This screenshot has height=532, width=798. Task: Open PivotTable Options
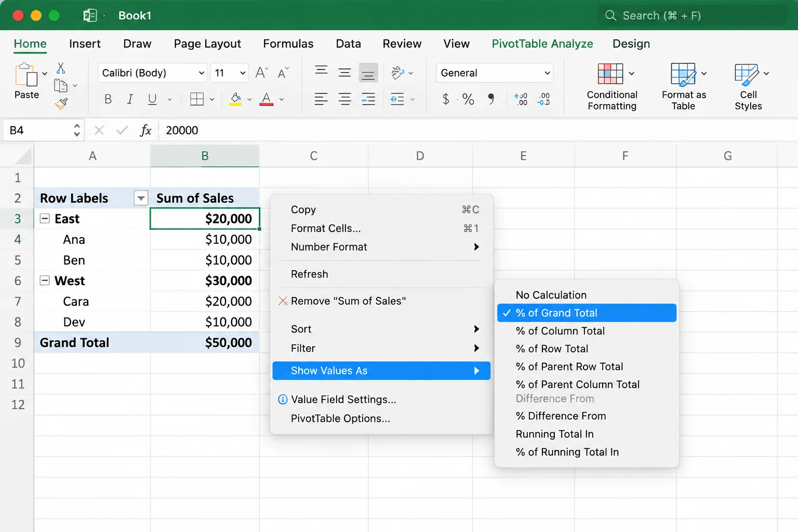tap(381, 418)
